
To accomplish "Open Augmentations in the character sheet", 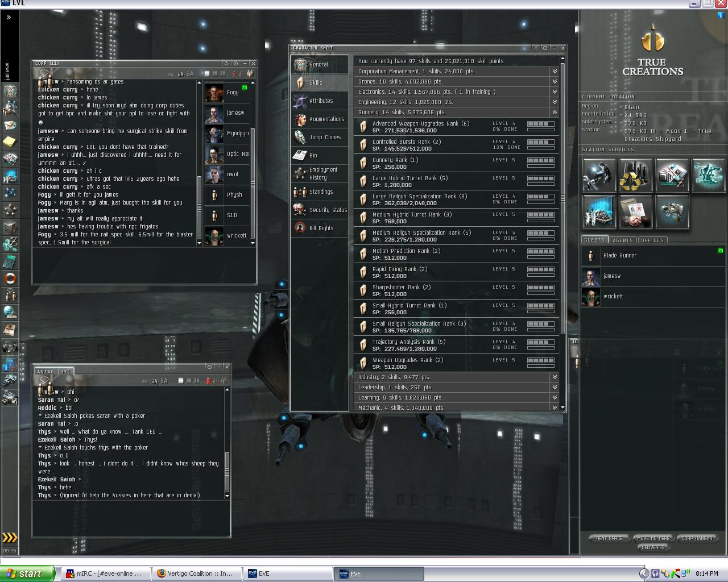I will [x=320, y=119].
